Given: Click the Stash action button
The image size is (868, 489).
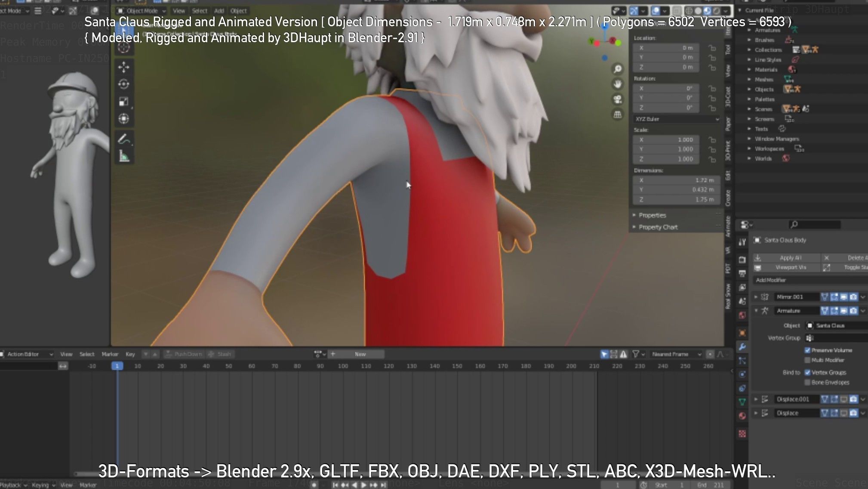Looking at the screenshot, I should pos(219,354).
